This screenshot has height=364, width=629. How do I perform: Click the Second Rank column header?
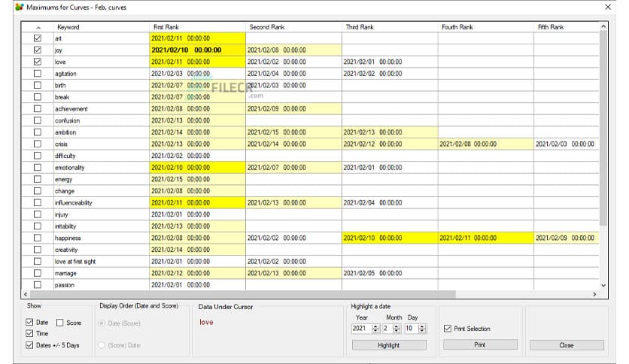(x=293, y=27)
